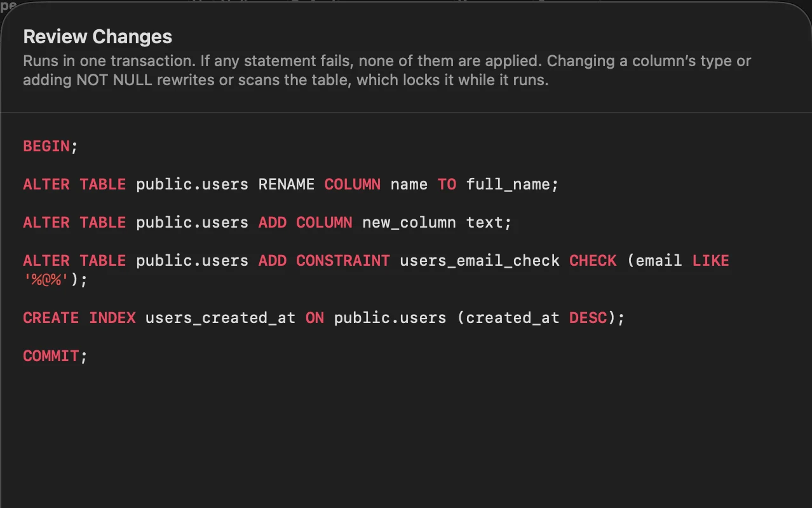Screen dimensions: 812x508
Task: Click the "TO" keyword in the rename statement
Action: pos(447,184)
